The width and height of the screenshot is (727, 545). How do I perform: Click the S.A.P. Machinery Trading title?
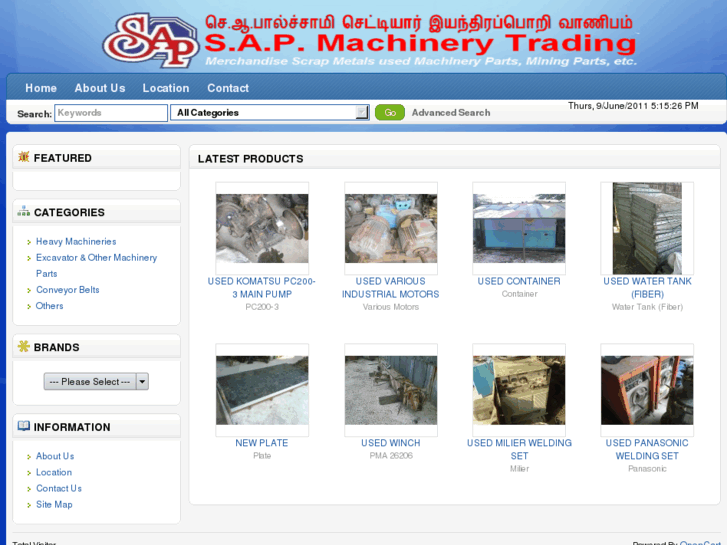click(x=420, y=43)
